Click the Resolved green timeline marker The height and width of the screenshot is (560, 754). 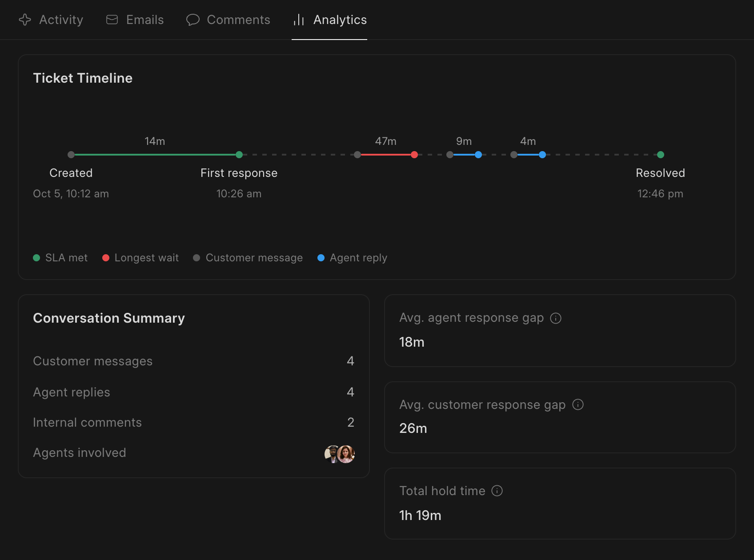pos(661,155)
